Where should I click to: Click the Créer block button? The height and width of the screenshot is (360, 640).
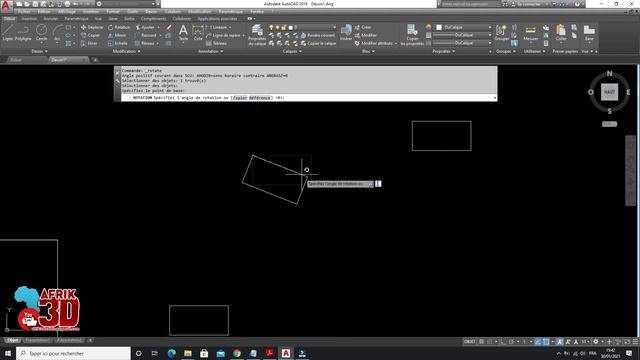(363, 27)
